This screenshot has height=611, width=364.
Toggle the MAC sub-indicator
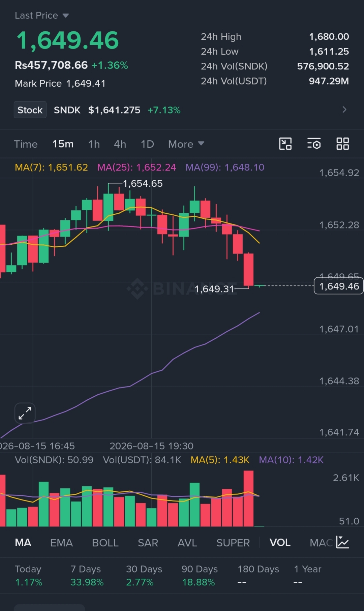pos(321,543)
